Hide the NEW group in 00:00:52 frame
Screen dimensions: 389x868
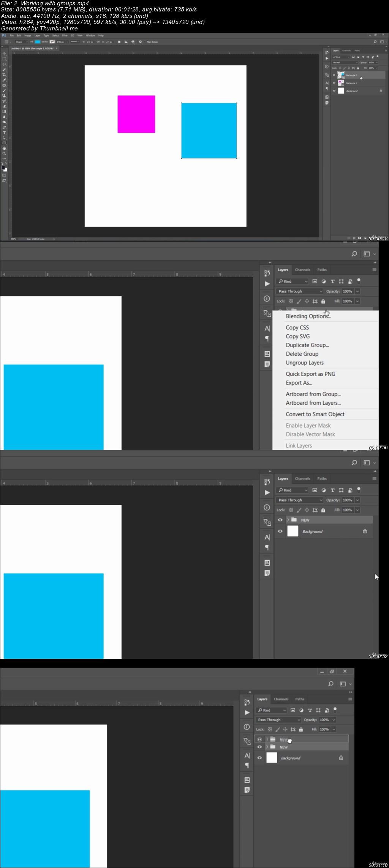tap(280, 520)
